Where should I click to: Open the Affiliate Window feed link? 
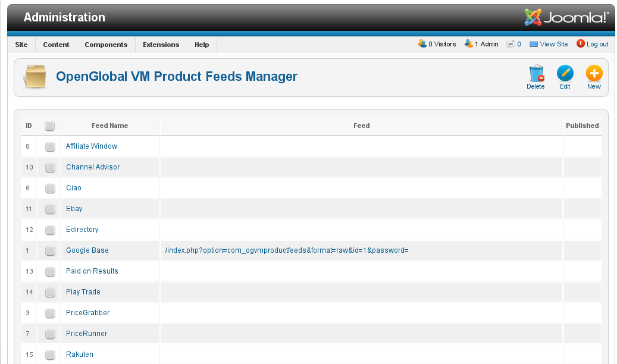pyautogui.click(x=92, y=146)
